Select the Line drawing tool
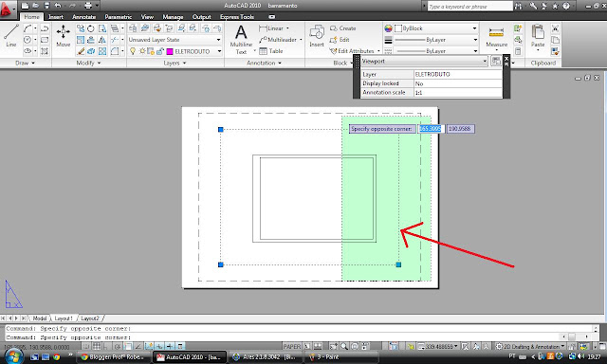The height and width of the screenshot is (364, 607). point(10,35)
